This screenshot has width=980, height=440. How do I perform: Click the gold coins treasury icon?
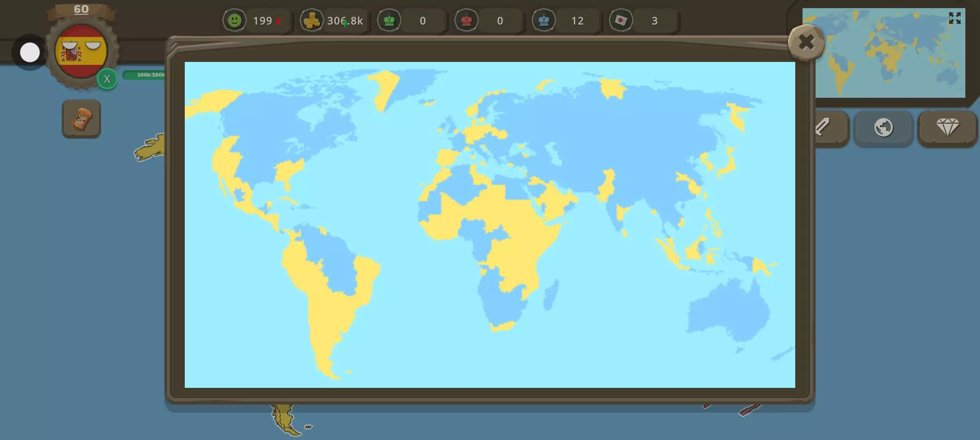312,20
